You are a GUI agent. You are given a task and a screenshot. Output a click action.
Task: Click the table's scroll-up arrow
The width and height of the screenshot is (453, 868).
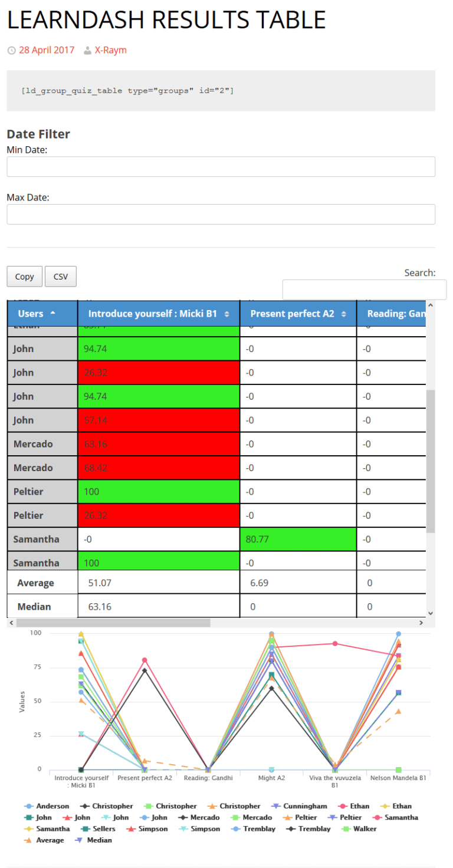click(430, 305)
